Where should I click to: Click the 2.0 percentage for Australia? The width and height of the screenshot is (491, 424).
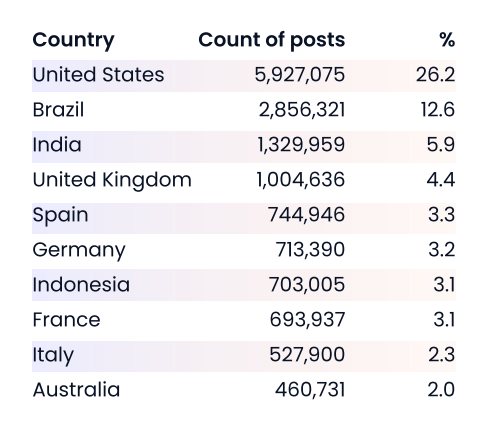[x=441, y=390]
